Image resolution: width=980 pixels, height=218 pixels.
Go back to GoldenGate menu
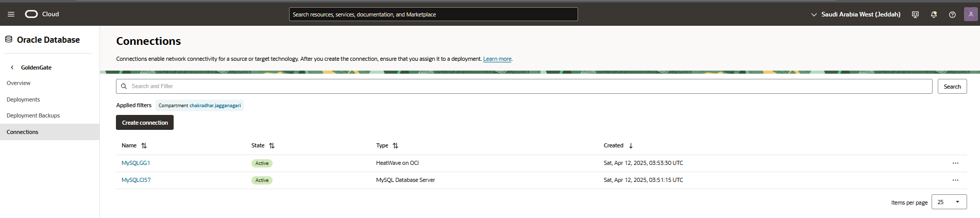point(36,68)
